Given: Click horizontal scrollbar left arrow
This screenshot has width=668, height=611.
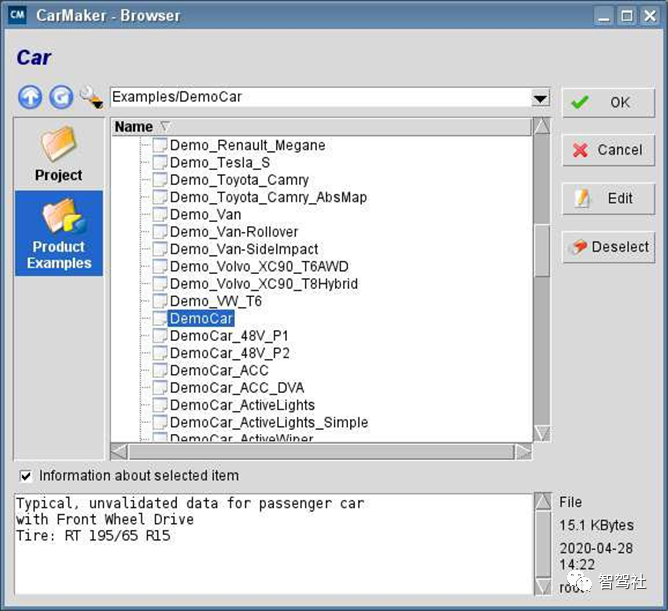Looking at the screenshot, I should point(119,452).
